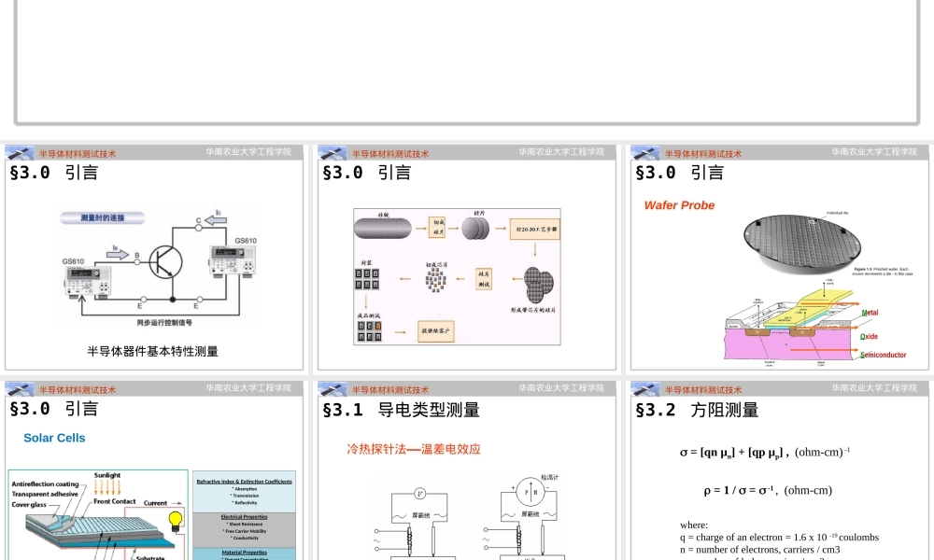The width and height of the screenshot is (934, 560).
Task: Click the 'Material Properties' heading
Action: click(244, 553)
